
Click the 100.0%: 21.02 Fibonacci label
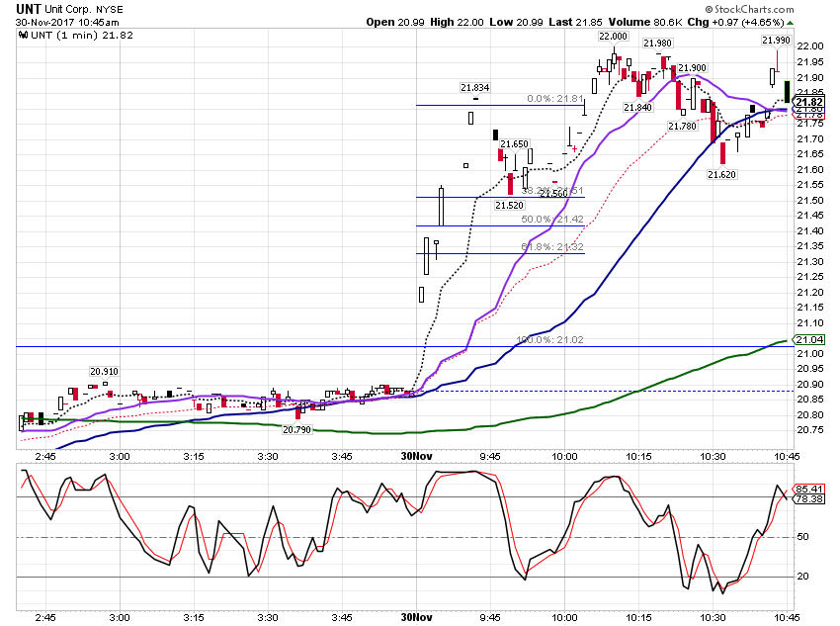(x=549, y=340)
